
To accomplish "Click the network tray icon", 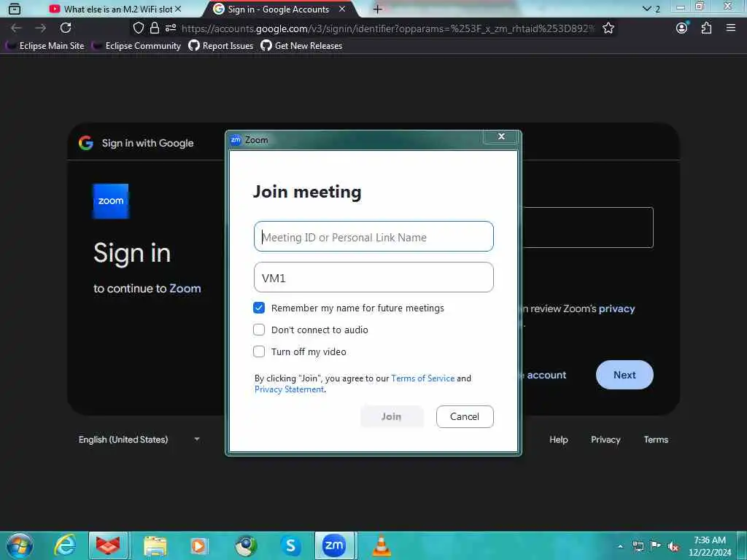I will [x=638, y=546].
